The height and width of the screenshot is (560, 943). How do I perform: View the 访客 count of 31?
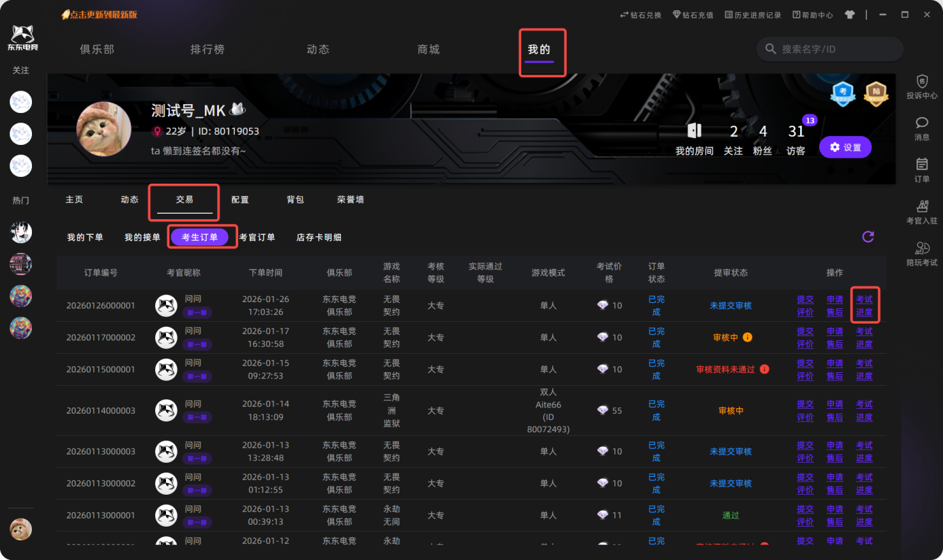(x=796, y=139)
